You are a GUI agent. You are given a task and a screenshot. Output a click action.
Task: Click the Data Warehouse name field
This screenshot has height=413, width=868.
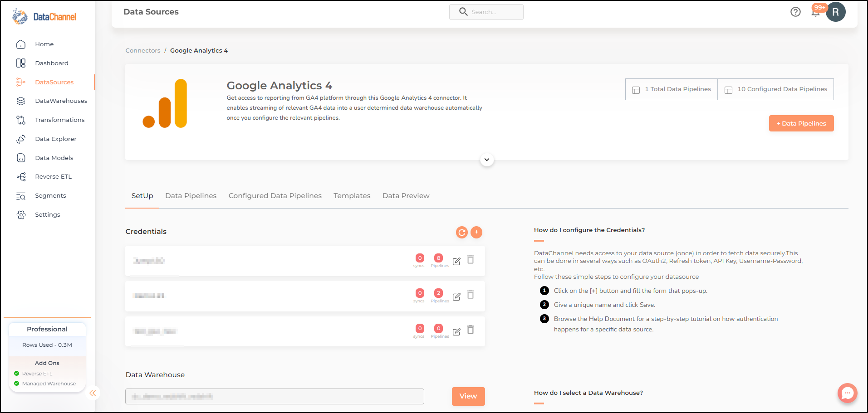coord(275,396)
